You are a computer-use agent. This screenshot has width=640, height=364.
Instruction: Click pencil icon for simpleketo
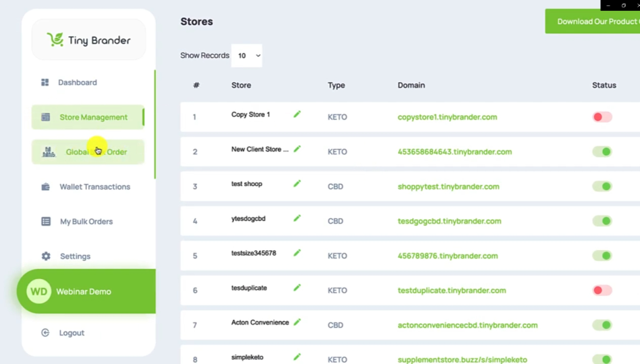[297, 357]
